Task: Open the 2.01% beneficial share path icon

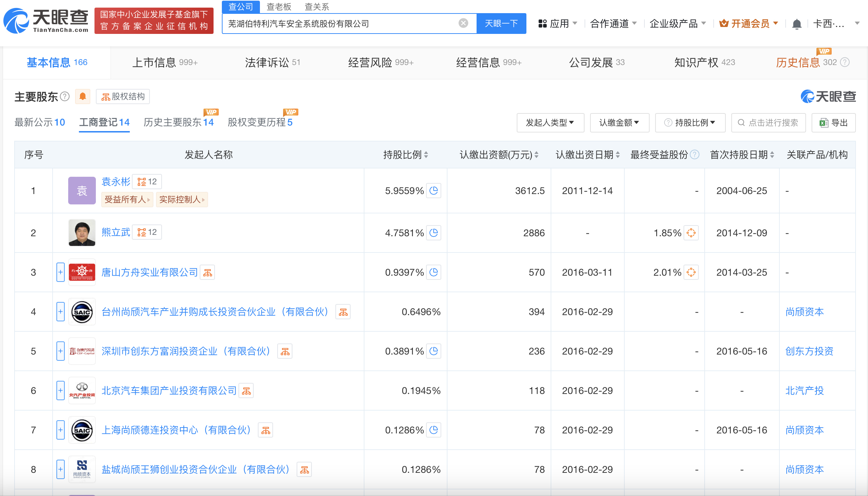Action: 691,272
